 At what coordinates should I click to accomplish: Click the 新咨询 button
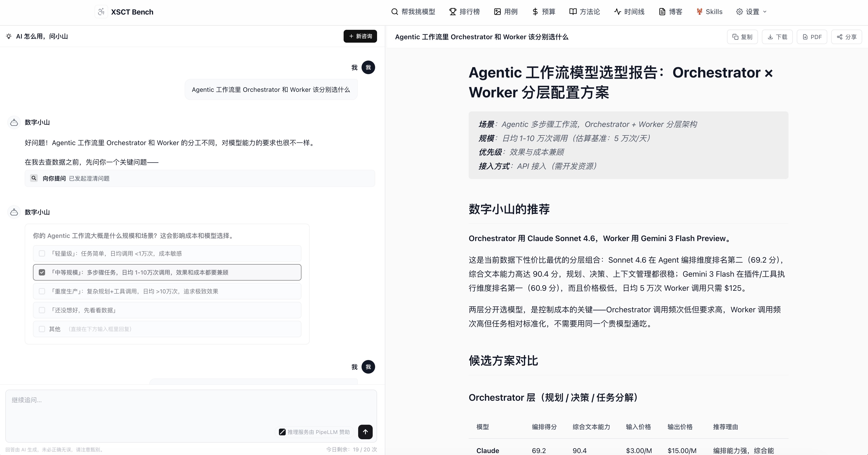click(360, 36)
